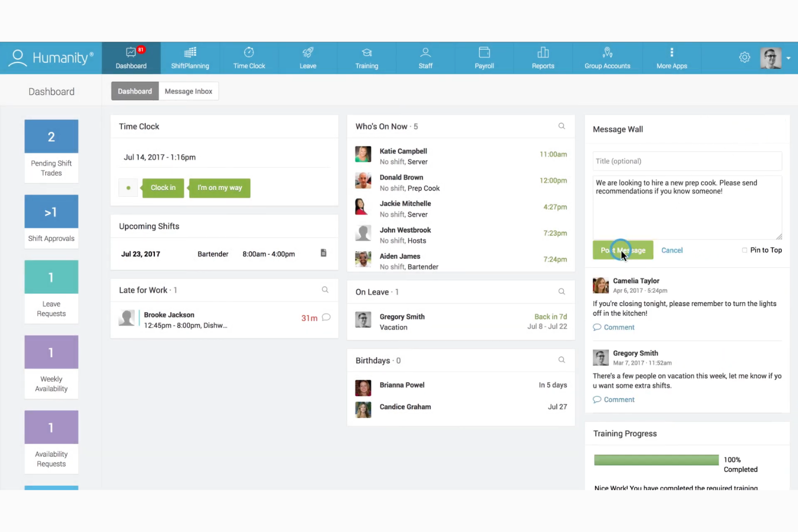Image resolution: width=798 pixels, height=532 pixels.
Task: Click the text area resize handle
Action: point(779,236)
